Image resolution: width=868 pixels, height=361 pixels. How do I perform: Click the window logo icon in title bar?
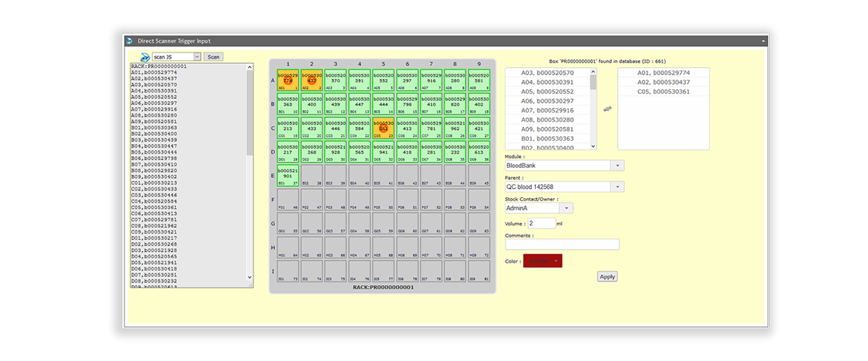130,41
